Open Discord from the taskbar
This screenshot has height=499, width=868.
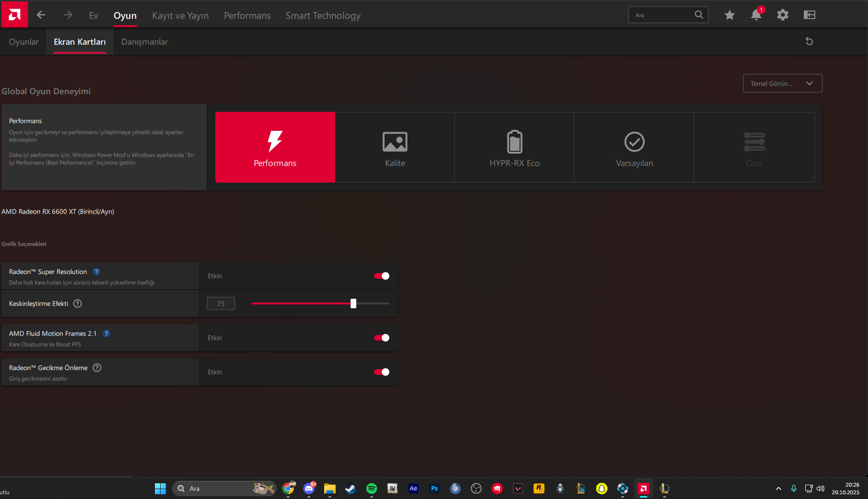point(309,489)
